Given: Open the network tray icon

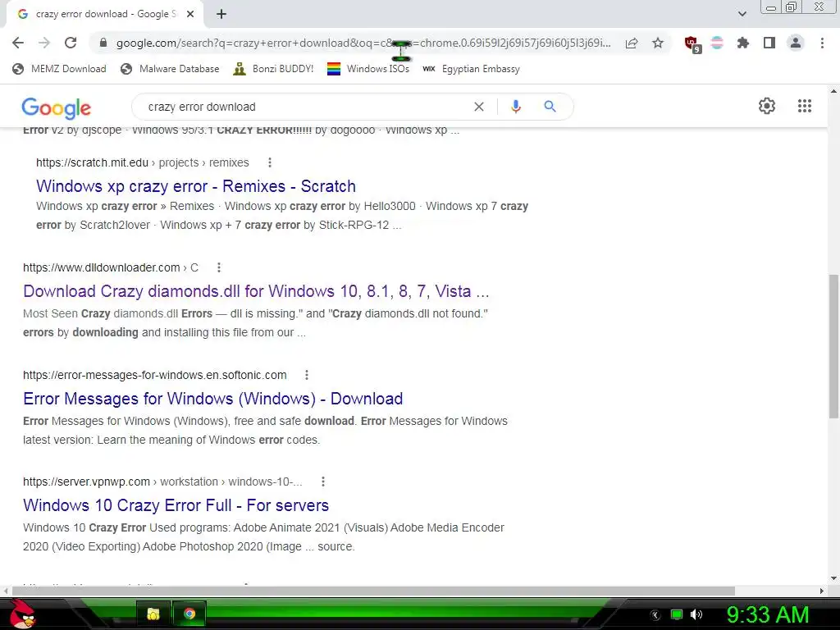Looking at the screenshot, I should pos(677,614).
